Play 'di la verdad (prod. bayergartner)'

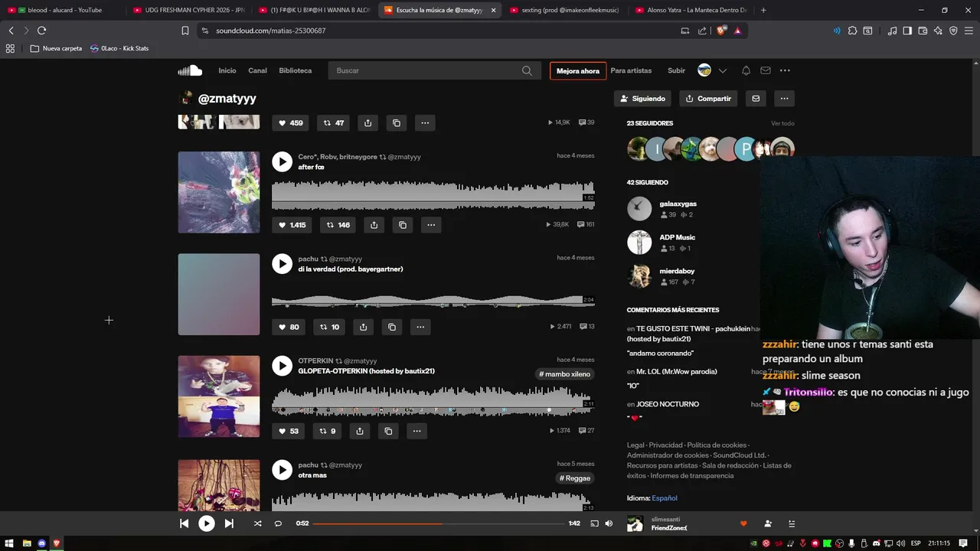(x=283, y=264)
